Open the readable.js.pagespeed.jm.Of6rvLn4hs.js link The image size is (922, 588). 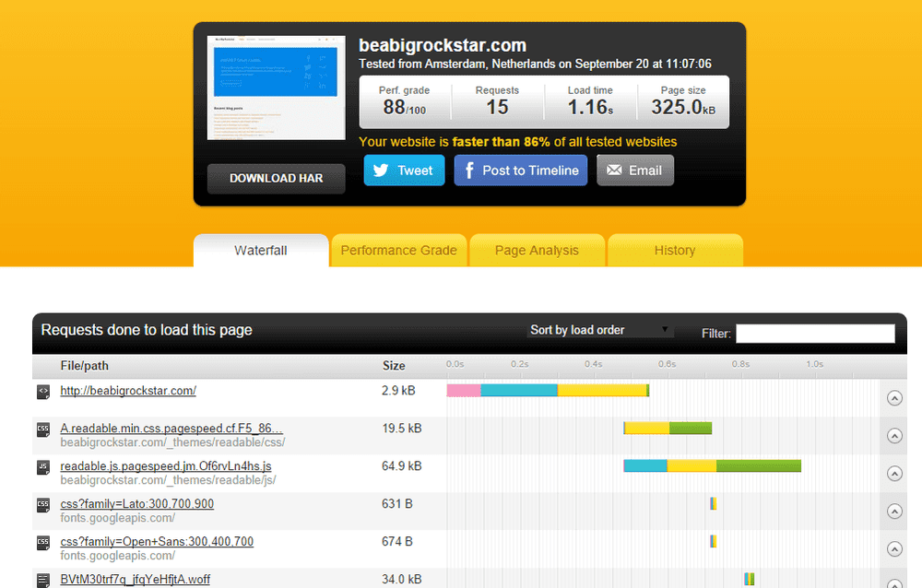point(166,465)
